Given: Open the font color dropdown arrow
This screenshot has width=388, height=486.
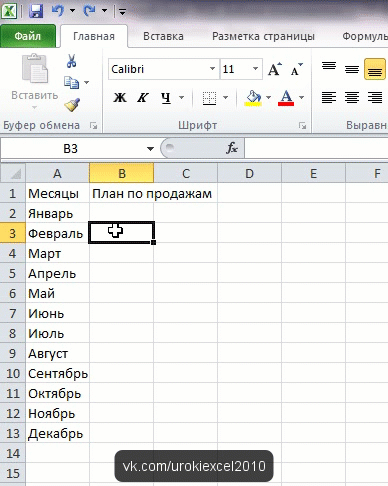Looking at the screenshot, I should [x=302, y=98].
